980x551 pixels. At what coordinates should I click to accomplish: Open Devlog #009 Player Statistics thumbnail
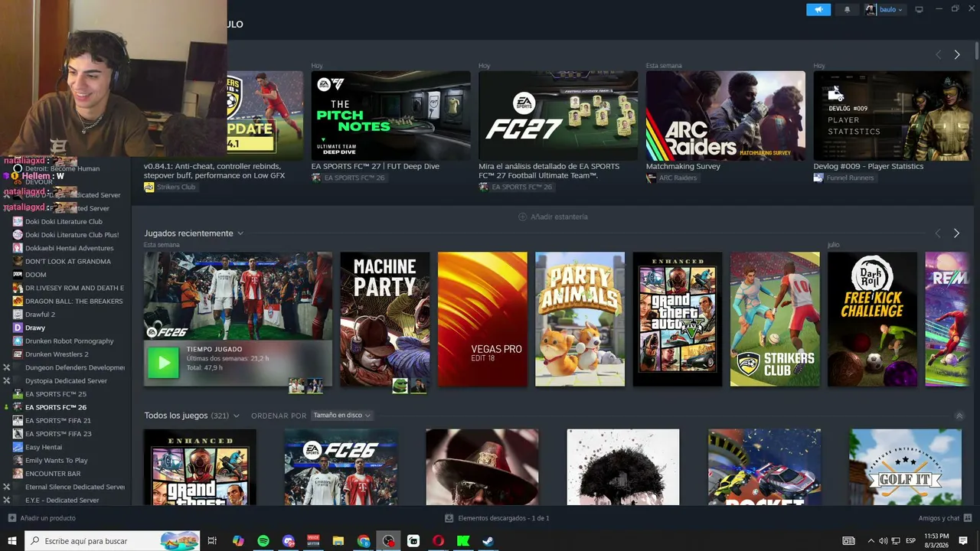point(893,116)
